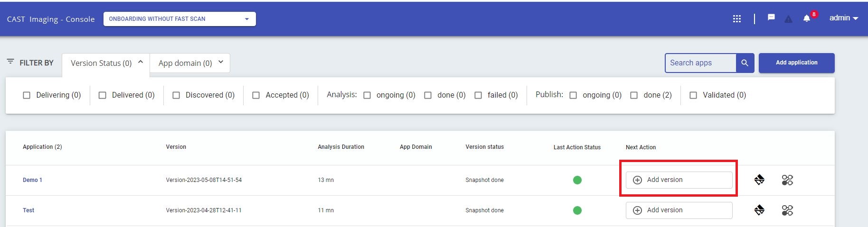Click Add version for Test

pos(679,210)
